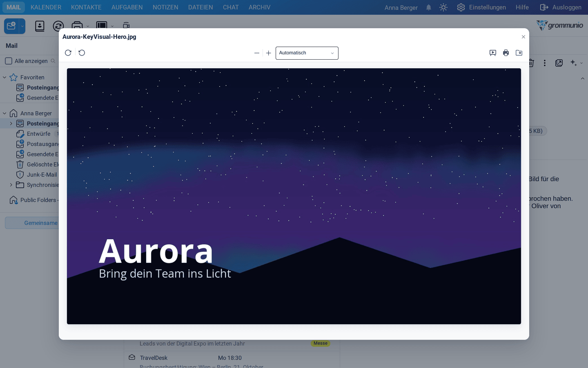The image size is (588, 368).
Task: Collapse the message header with the chevron
Action: point(583,79)
